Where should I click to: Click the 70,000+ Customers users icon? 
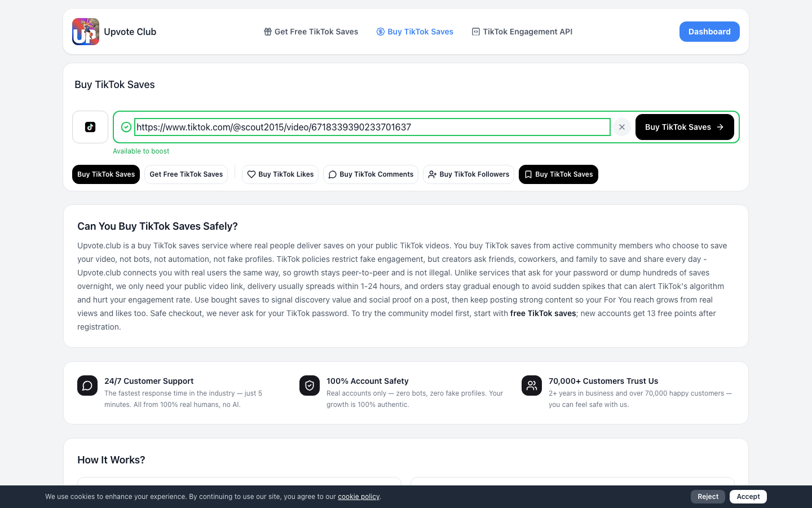pyautogui.click(x=532, y=386)
